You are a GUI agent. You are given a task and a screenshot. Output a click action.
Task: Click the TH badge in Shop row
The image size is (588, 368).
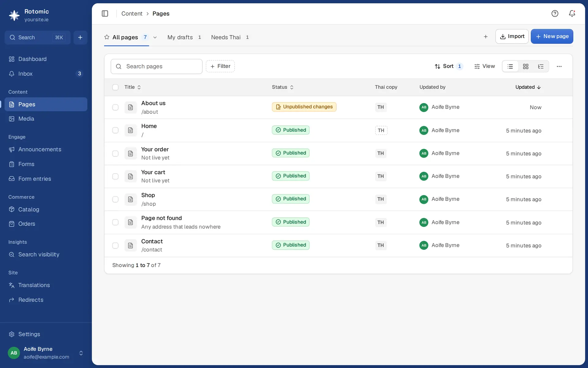381,199
